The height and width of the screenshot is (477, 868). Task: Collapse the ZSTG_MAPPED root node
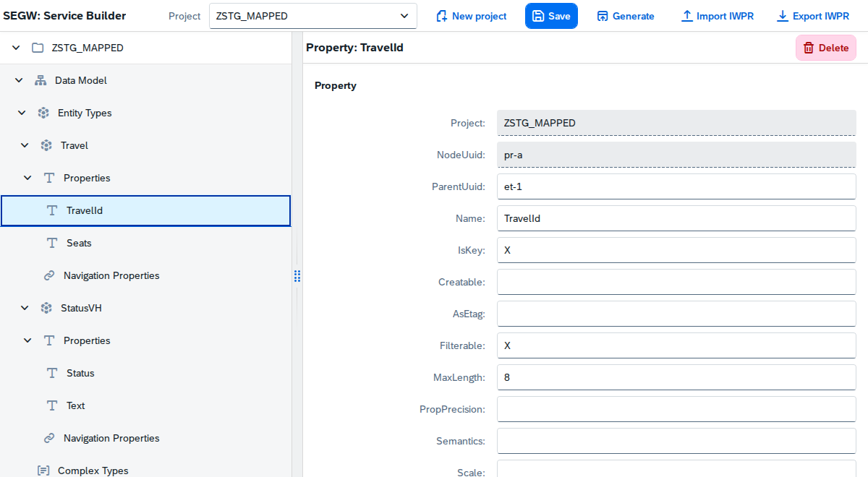point(16,48)
